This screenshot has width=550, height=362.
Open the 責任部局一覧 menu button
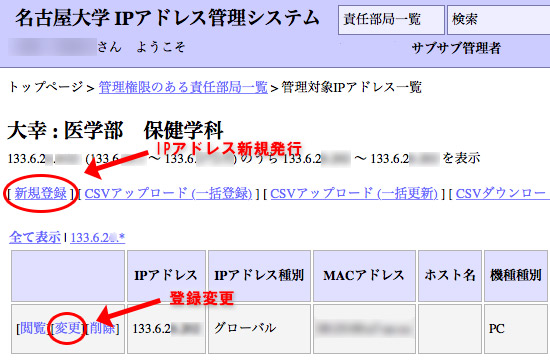pos(391,20)
